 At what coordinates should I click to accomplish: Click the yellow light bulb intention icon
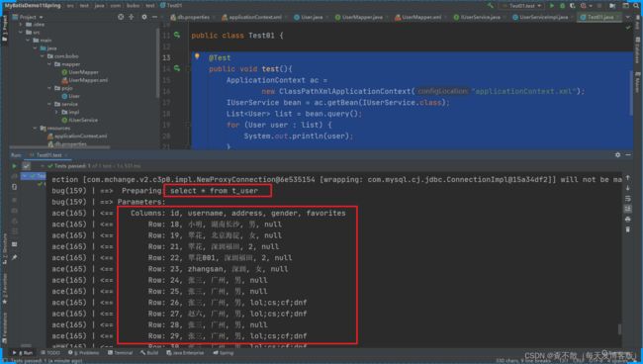[x=197, y=56]
